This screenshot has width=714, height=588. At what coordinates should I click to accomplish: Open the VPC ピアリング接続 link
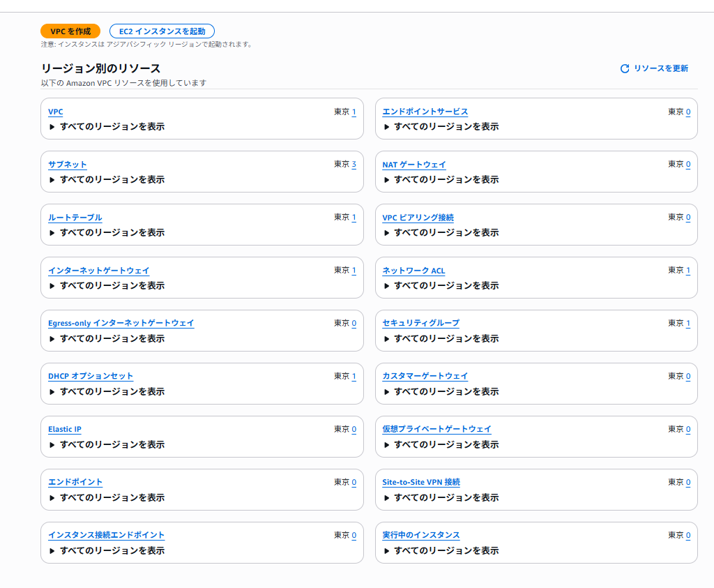418,218
